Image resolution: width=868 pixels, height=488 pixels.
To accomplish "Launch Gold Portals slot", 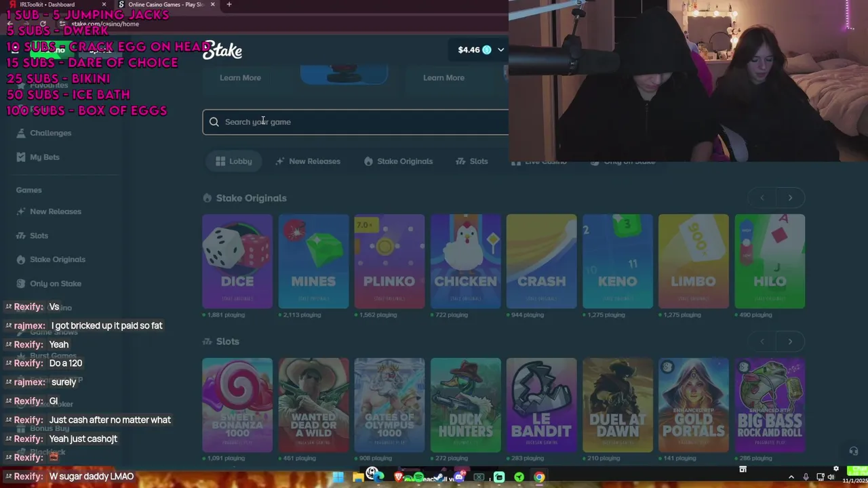I will (693, 405).
